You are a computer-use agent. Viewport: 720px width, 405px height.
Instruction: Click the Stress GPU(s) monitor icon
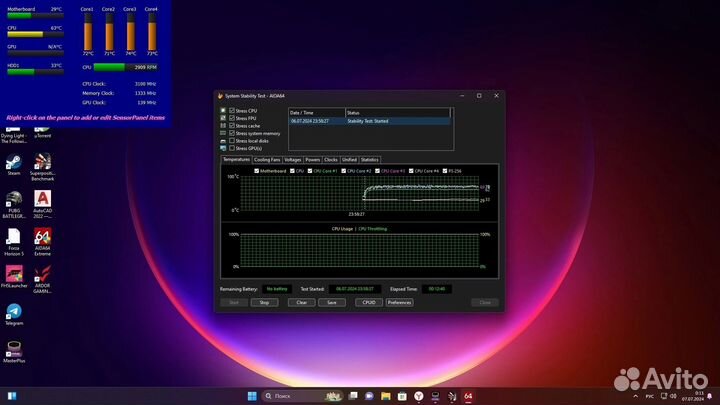(x=223, y=148)
